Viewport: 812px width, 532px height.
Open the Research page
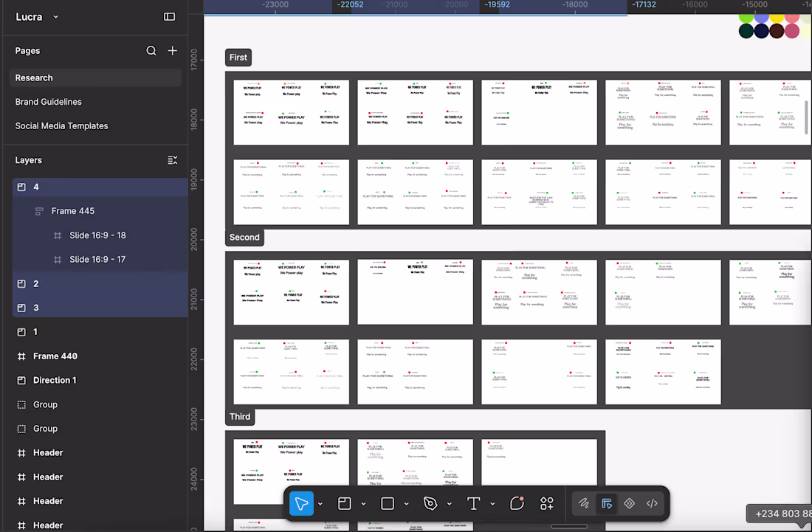(x=95, y=77)
